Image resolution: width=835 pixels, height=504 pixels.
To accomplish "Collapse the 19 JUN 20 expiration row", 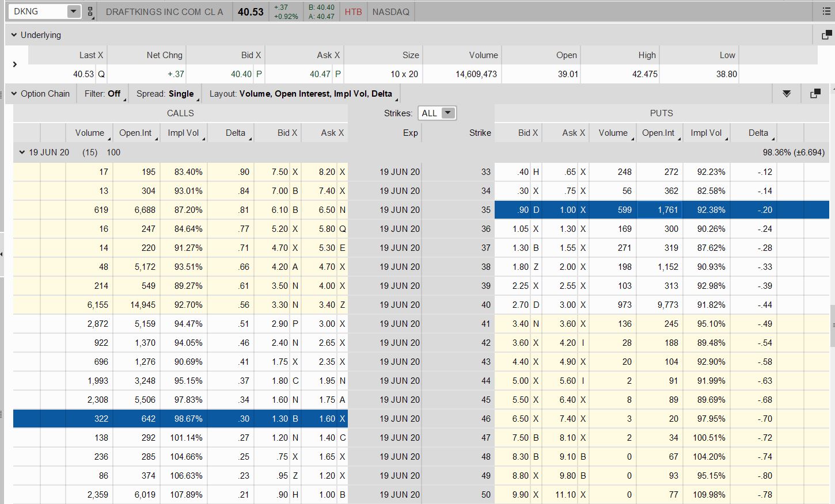I will coord(22,152).
